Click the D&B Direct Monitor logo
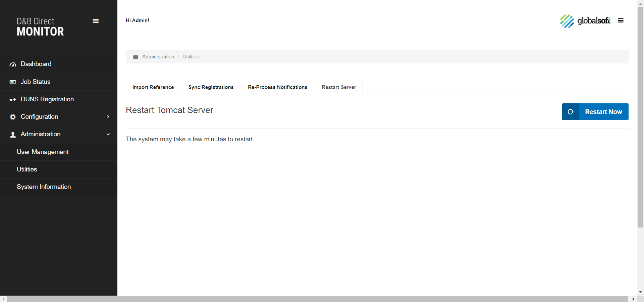644x302 pixels. (x=40, y=27)
